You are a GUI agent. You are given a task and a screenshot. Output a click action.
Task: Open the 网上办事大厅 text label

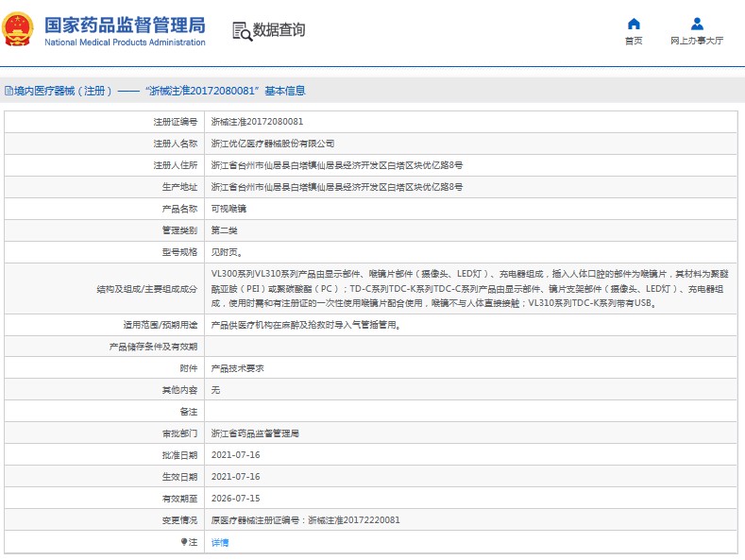coord(697,41)
